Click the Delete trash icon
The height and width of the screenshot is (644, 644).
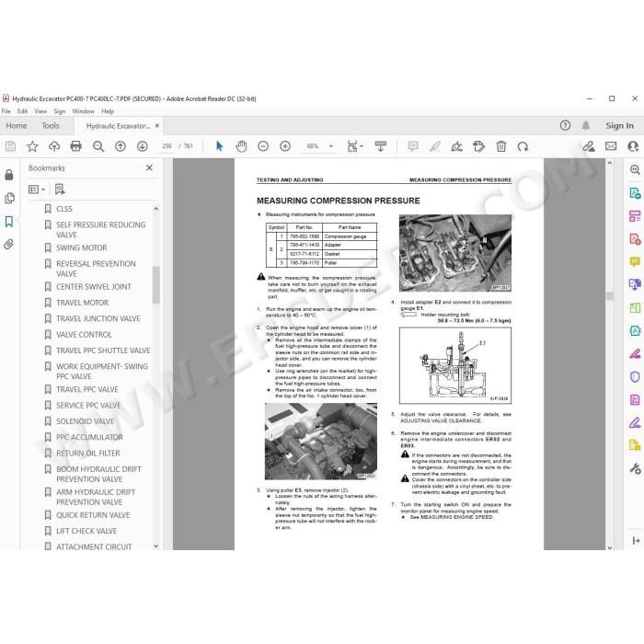pyautogui.click(x=501, y=146)
